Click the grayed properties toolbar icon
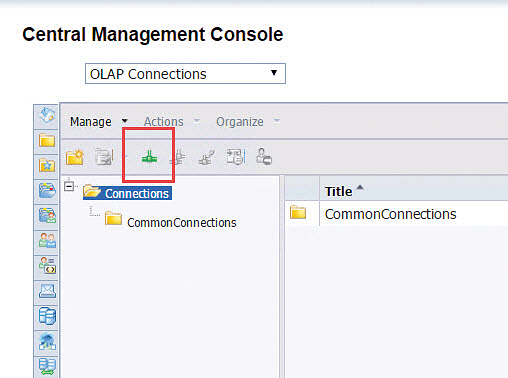Screen dimensions: 508x378 (x=104, y=157)
